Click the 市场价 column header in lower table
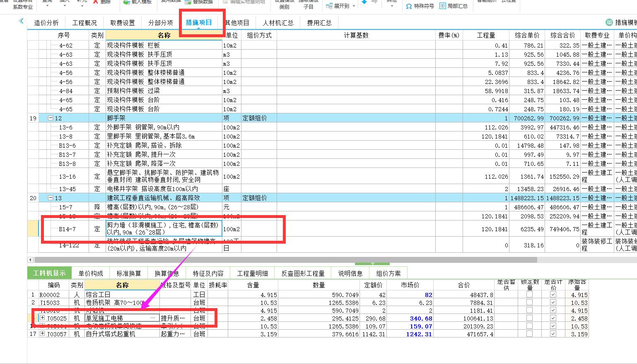Viewport: 637px width, 364px height. [x=410, y=285]
